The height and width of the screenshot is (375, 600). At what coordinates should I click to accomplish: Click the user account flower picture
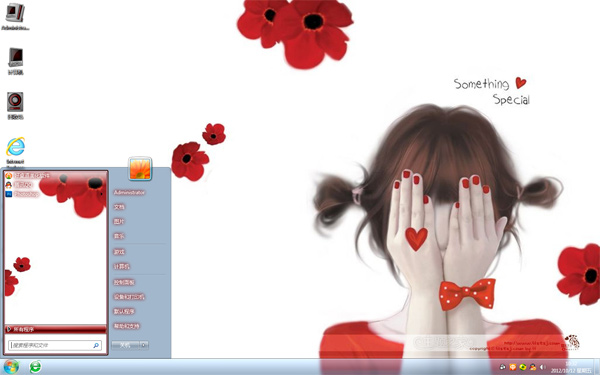(140, 168)
